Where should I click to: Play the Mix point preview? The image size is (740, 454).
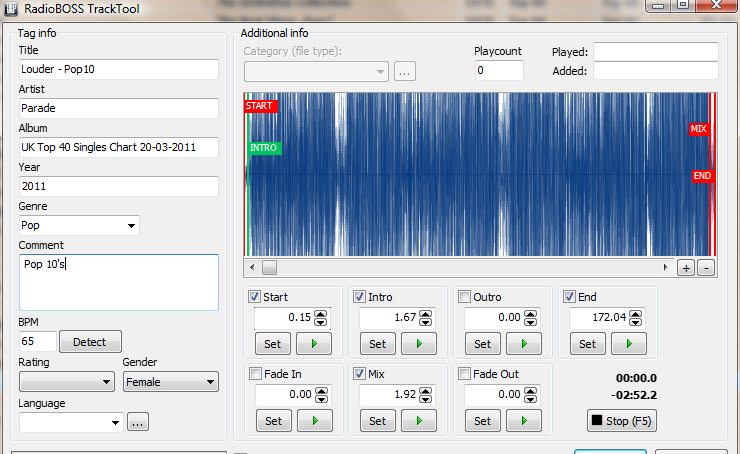click(419, 420)
